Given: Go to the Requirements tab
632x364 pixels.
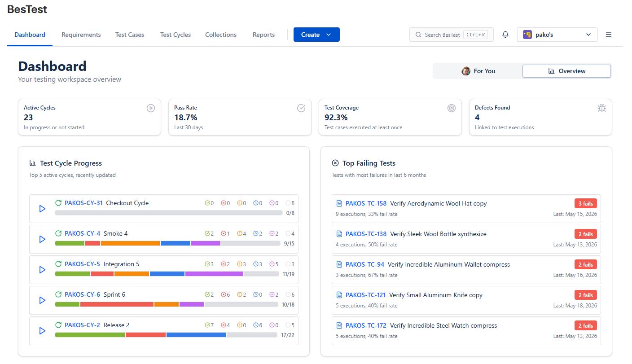Looking at the screenshot, I should pyautogui.click(x=81, y=35).
